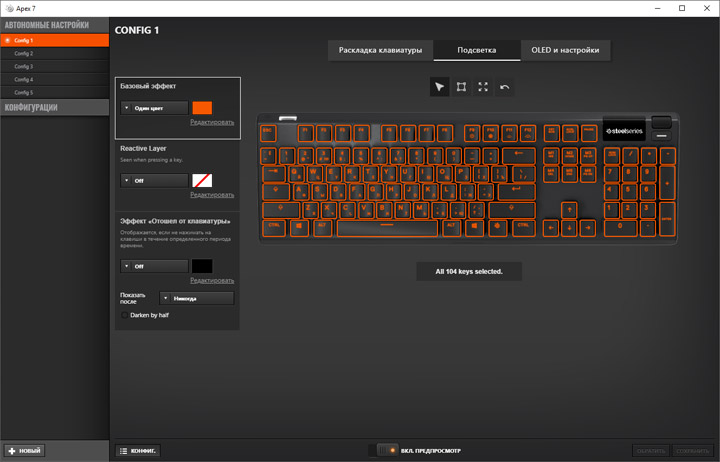Click the Сохранить button at bottom right
Screen dimensions: 720x462
(x=693, y=451)
